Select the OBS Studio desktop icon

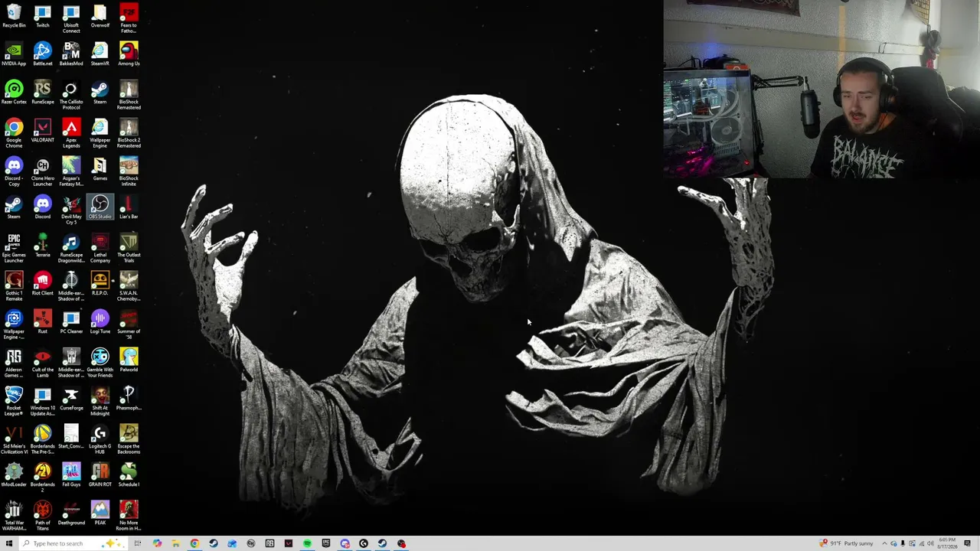point(100,208)
